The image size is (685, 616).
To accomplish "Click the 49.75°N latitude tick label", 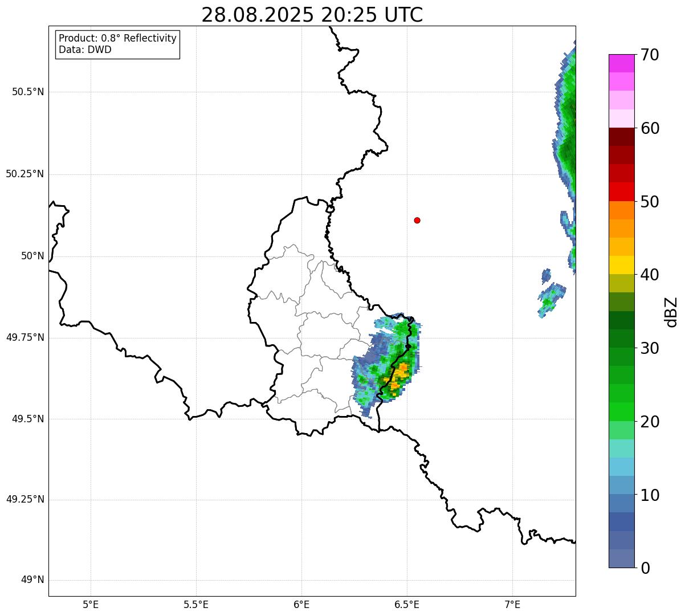I will pyautogui.click(x=25, y=337).
